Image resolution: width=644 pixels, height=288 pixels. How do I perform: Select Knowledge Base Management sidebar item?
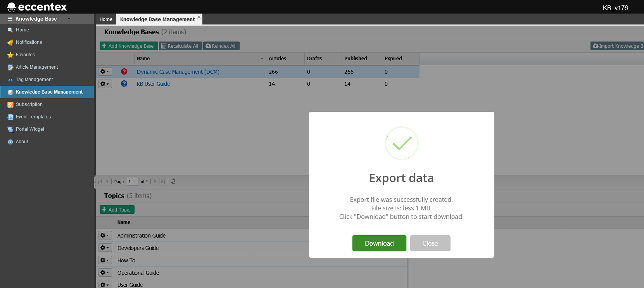pos(47,92)
